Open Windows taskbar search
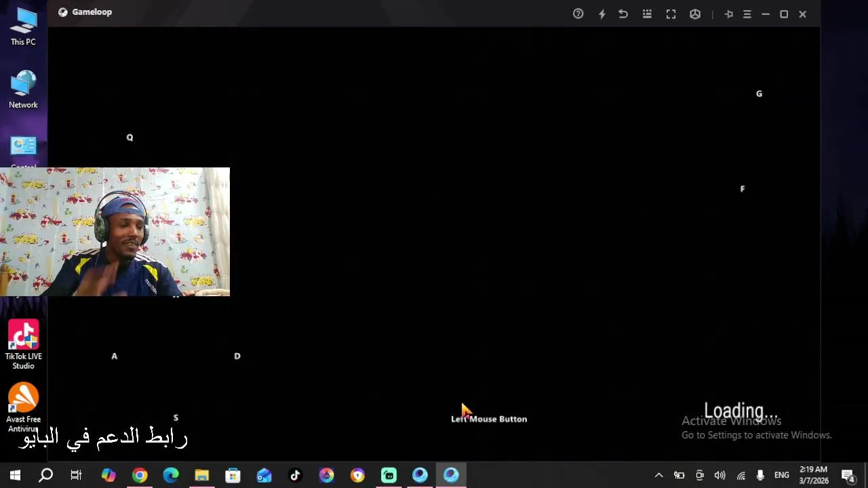Image resolution: width=868 pixels, height=488 pixels. 46,475
